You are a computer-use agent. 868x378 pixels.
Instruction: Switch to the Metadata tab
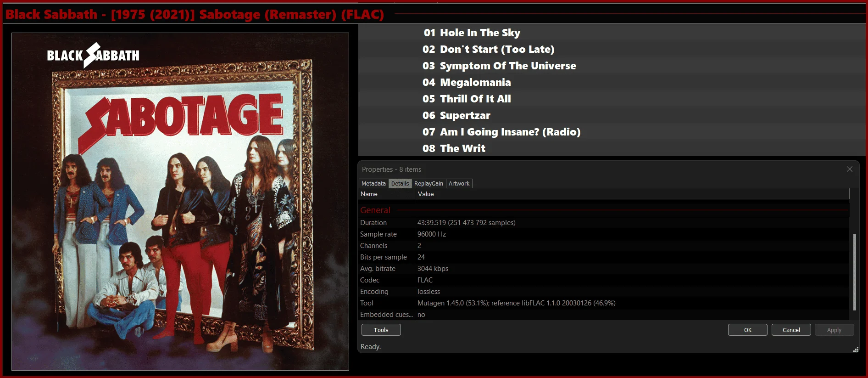[373, 183]
